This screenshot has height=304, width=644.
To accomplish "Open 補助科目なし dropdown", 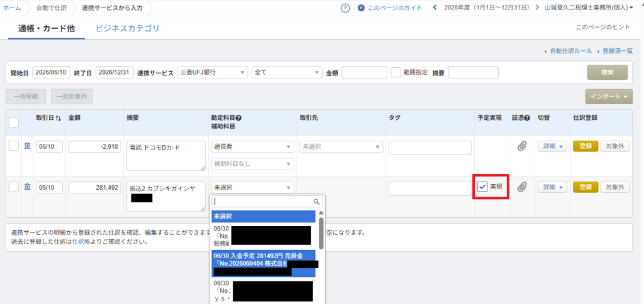I will pos(253,164).
